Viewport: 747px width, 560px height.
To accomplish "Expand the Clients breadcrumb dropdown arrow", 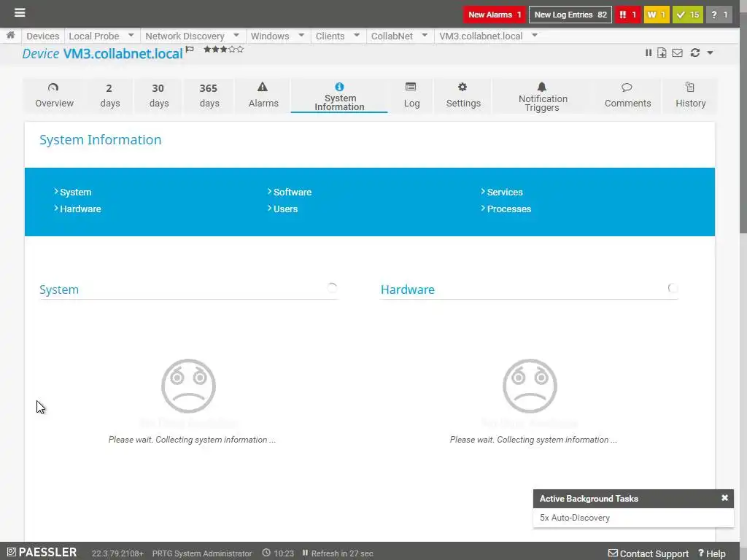I will coord(356,35).
